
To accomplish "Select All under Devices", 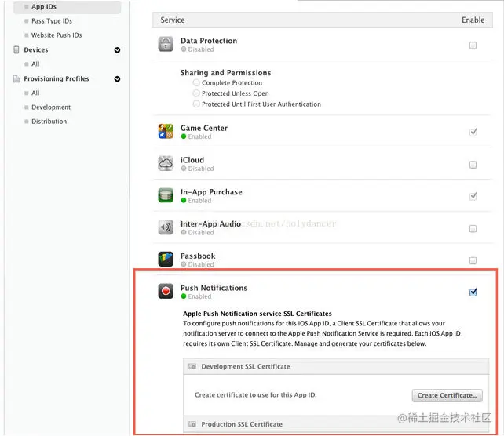I will [35, 64].
